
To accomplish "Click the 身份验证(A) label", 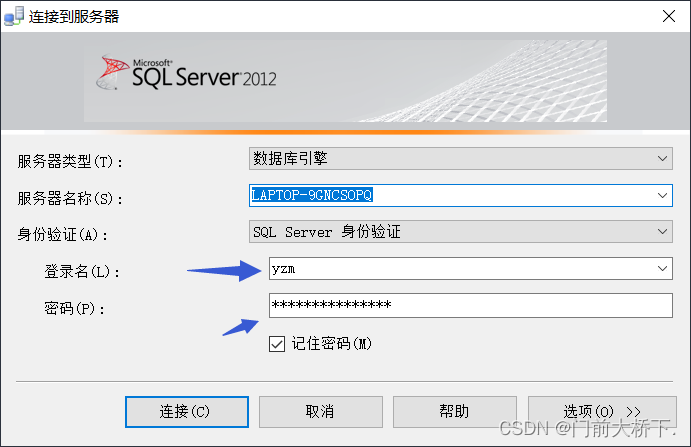I will point(62,235).
